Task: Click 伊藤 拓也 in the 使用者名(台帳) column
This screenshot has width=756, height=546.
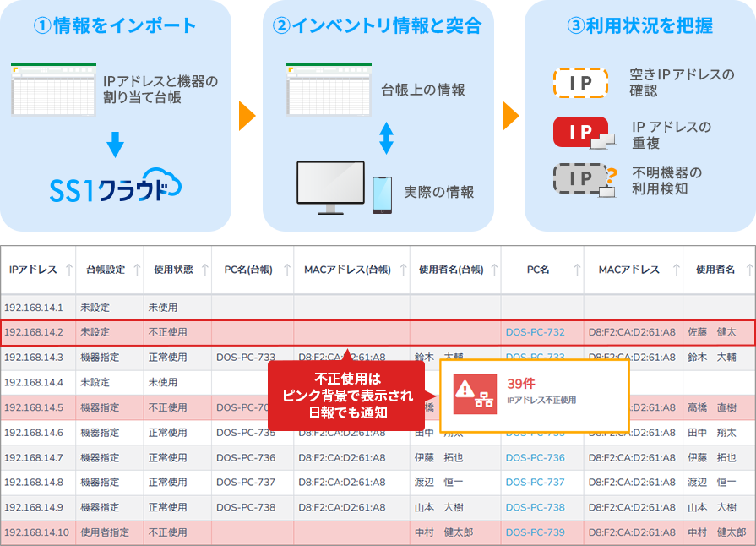Action: [x=438, y=458]
